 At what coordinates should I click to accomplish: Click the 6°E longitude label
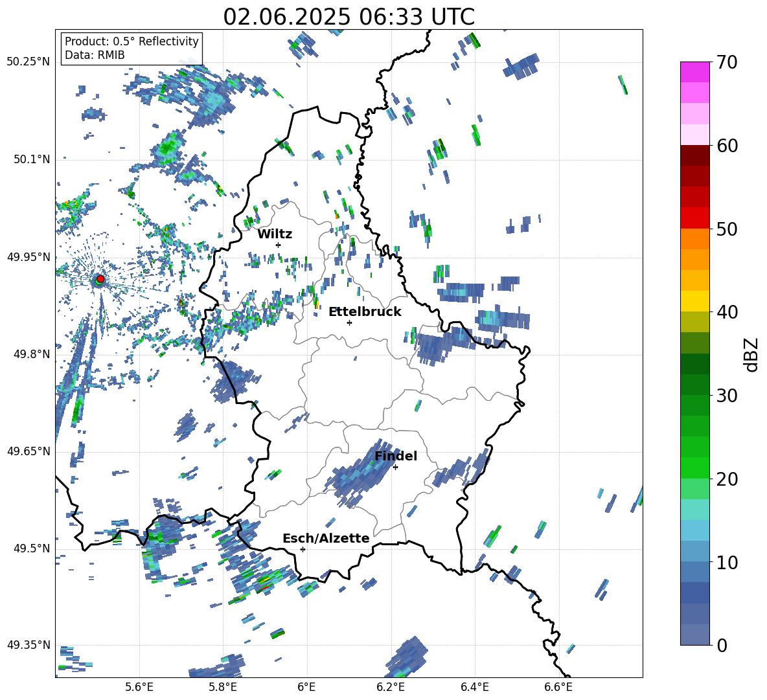[x=306, y=687]
